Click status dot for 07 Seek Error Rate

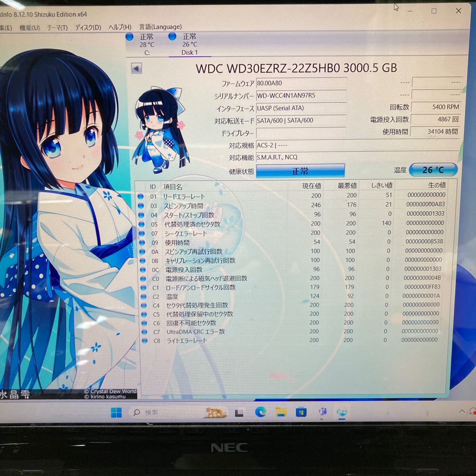[x=142, y=233]
